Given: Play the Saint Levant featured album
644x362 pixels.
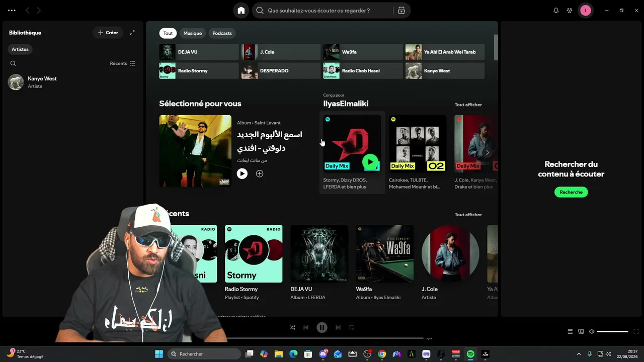Looking at the screenshot, I should (x=242, y=173).
